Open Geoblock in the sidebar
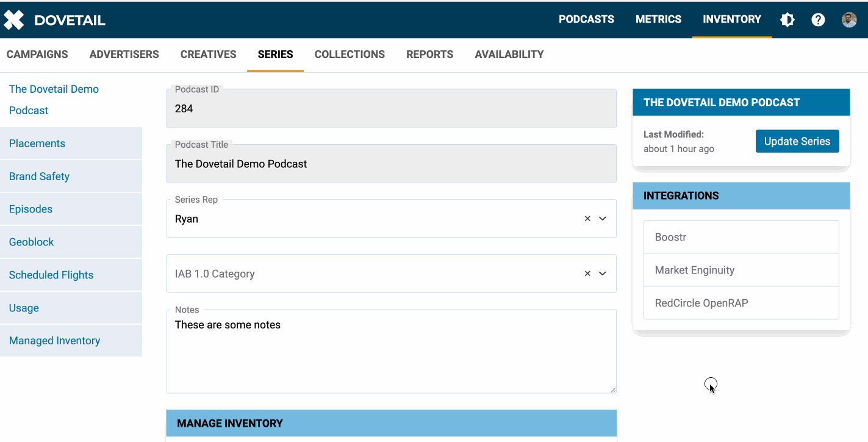This screenshot has height=442, width=868. 71,242
